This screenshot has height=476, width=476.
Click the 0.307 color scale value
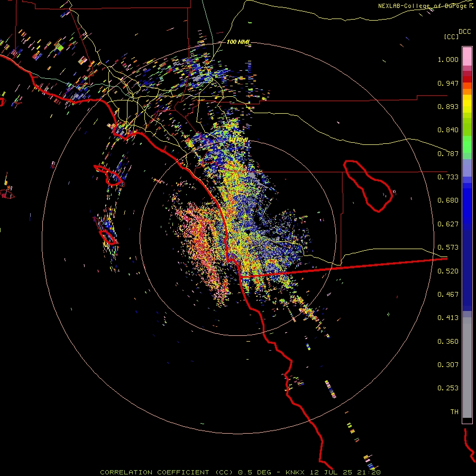coord(448,365)
